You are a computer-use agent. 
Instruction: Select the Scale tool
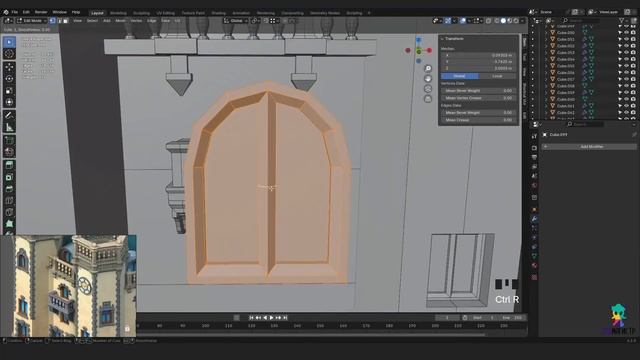[9, 91]
